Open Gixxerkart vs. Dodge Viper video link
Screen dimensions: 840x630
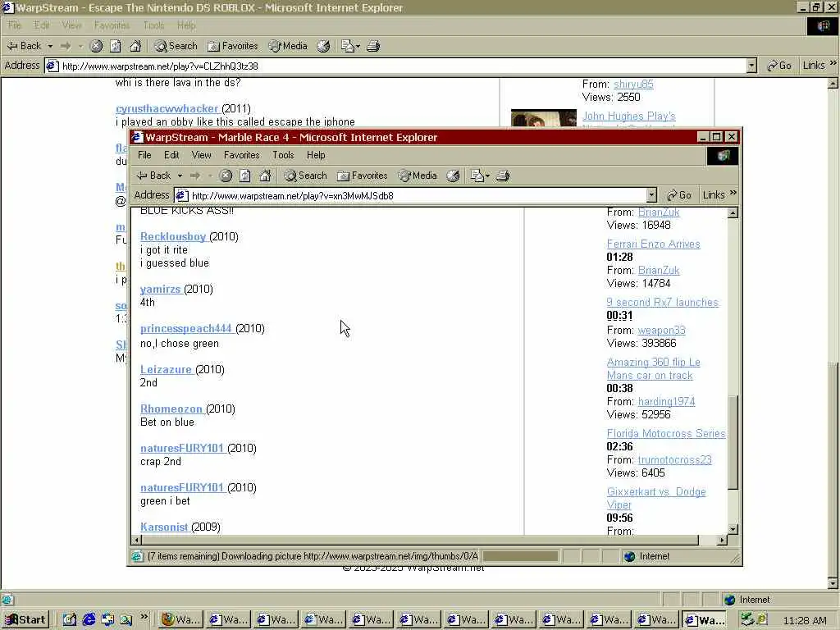tap(656, 498)
